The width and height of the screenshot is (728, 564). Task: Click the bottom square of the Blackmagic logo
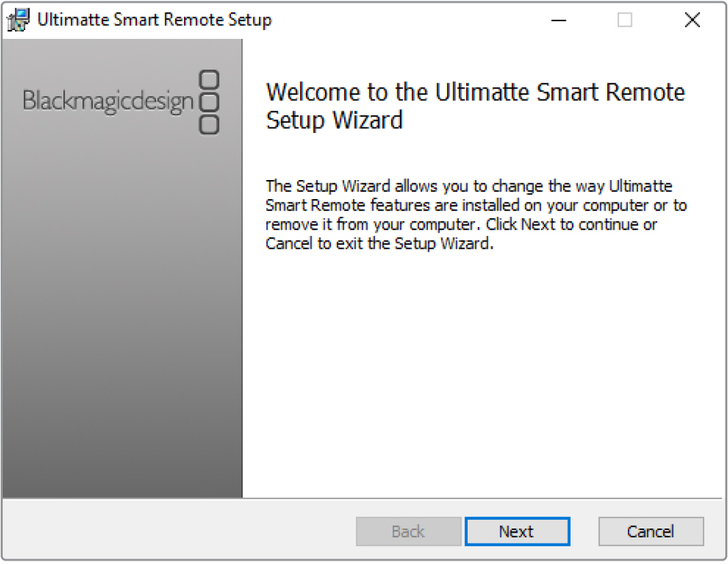pos(210,124)
